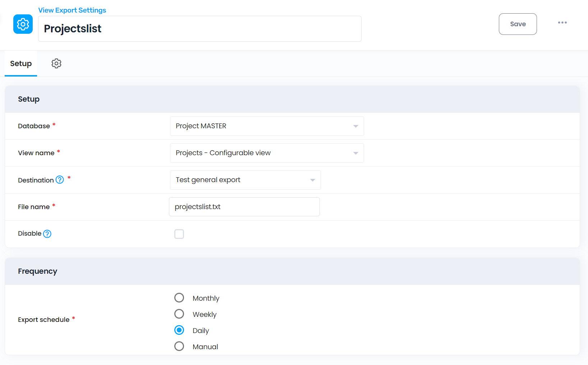Click the blue gear export settings icon
Viewport: 588px width, 365px height.
pyautogui.click(x=23, y=24)
